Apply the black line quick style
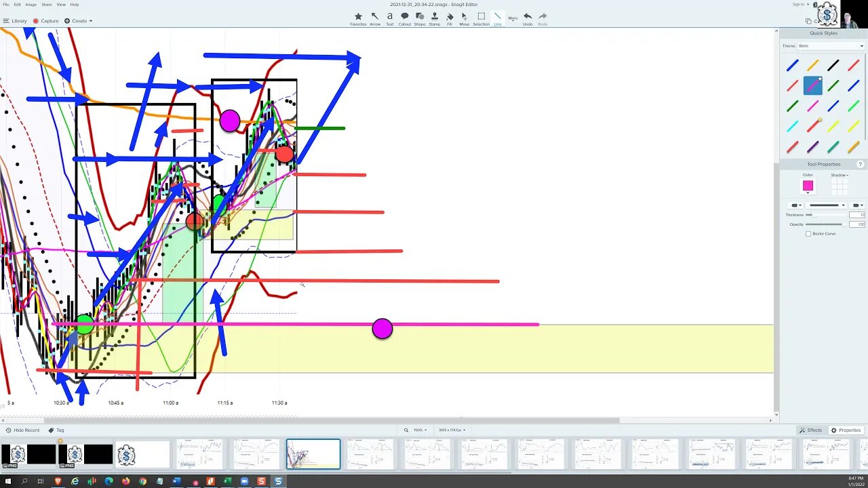The width and height of the screenshot is (868, 488). (833, 65)
